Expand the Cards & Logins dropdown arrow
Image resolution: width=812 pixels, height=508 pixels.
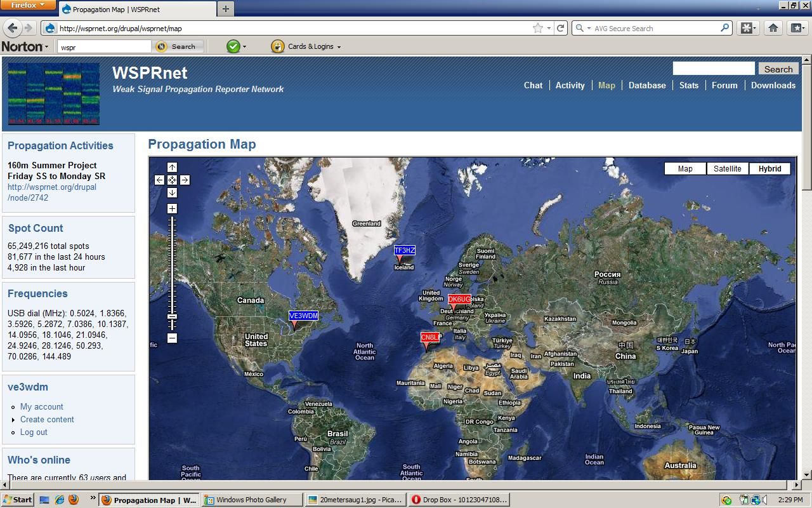[x=339, y=47]
